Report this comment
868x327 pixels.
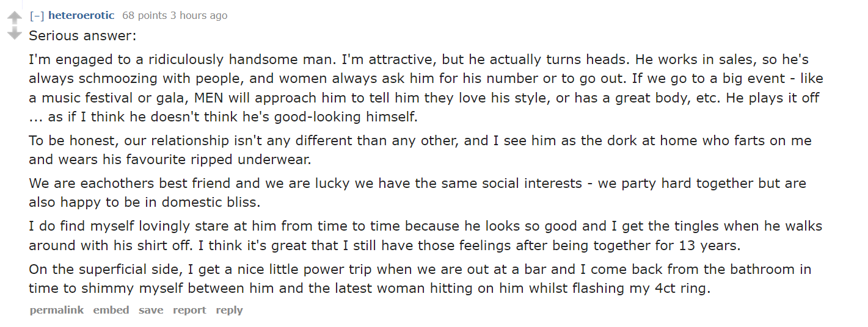[x=189, y=310]
